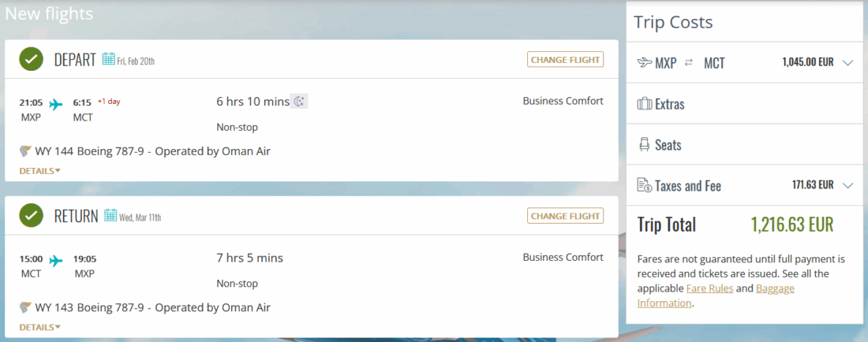Click the return calendar icon
Viewport: 868px width, 342px height.
pos(110,215)
